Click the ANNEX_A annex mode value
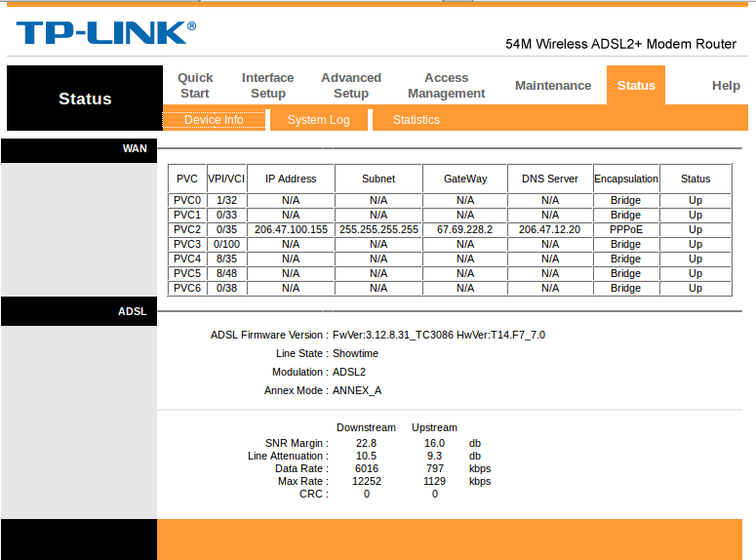 pyautogui.click(x=357, y=390)
